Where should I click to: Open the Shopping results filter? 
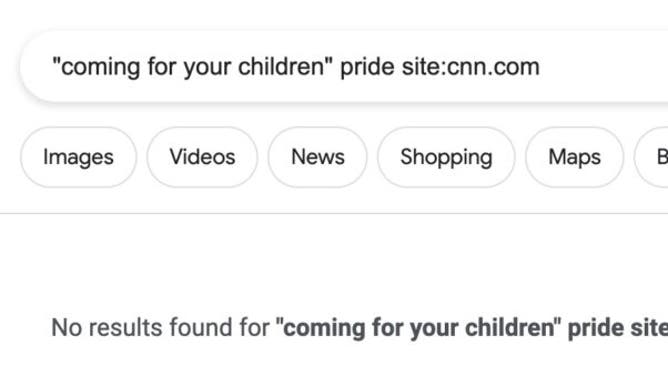446,157
